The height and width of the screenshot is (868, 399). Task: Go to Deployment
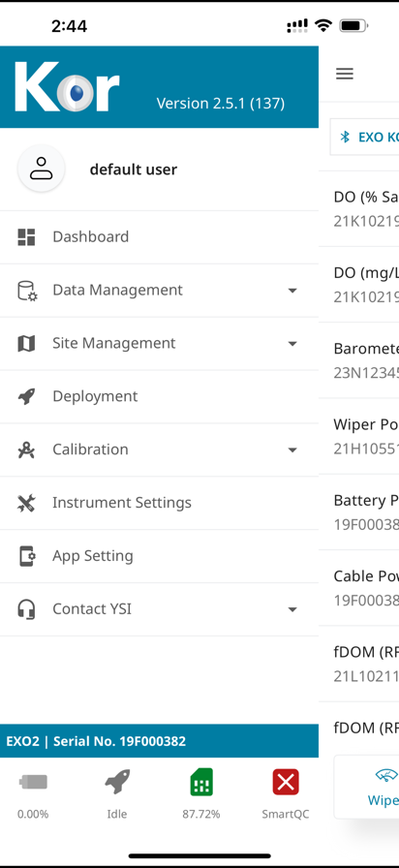pos(160,396)
